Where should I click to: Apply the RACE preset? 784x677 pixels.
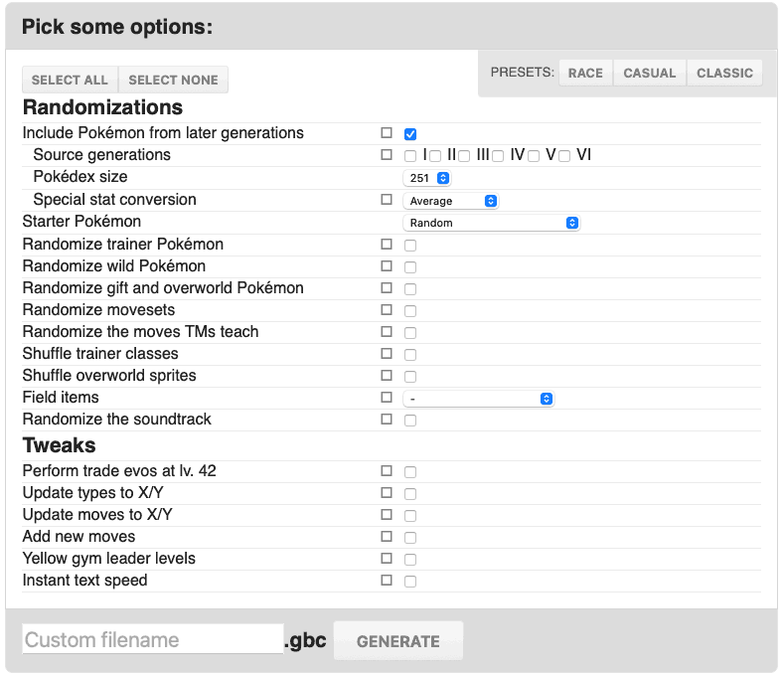[x=585, y=74]
